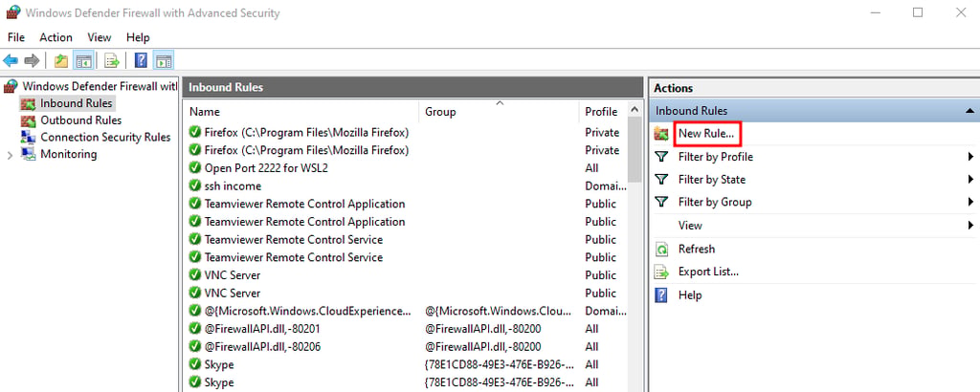
Task: Expand the Monitoring tree node chevron
Action: pyautogui.click(x=10, y=155)
